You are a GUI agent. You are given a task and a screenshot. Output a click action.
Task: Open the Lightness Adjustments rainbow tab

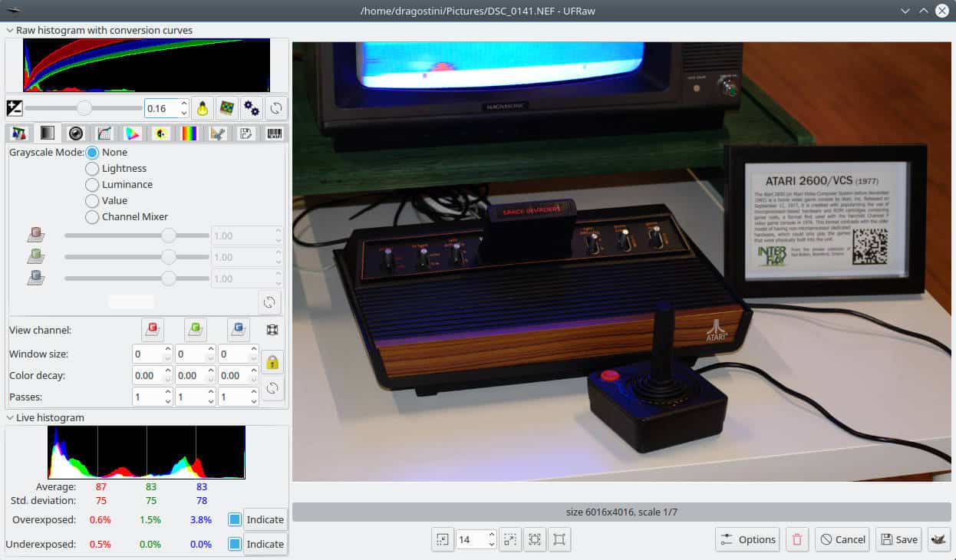click(x=190, y=133)
